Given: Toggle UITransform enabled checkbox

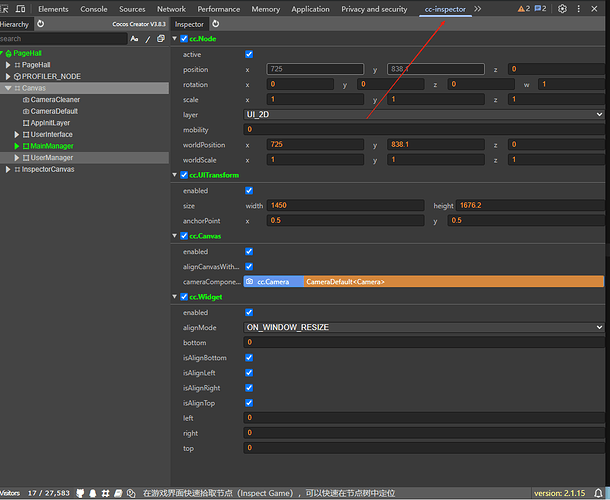Looking at the screenshot, I should (x=249, y=190).
